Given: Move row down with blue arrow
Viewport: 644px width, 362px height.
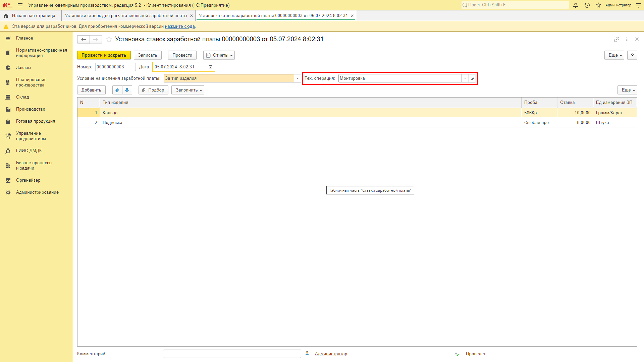Looking at the screenshot, I should click(127, 90).
